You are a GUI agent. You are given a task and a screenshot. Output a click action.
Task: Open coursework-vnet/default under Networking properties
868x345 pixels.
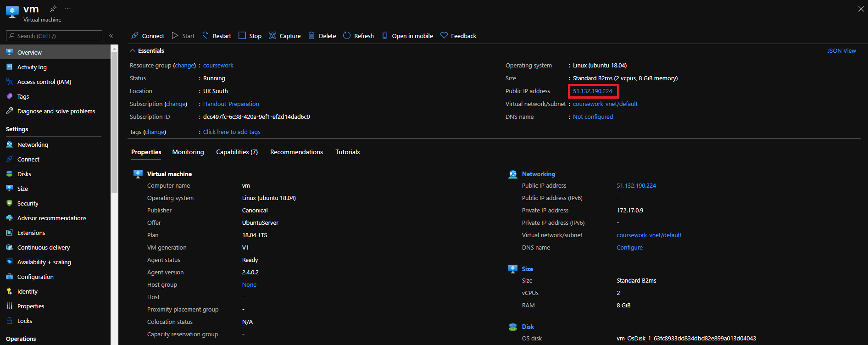pos(649,235)
